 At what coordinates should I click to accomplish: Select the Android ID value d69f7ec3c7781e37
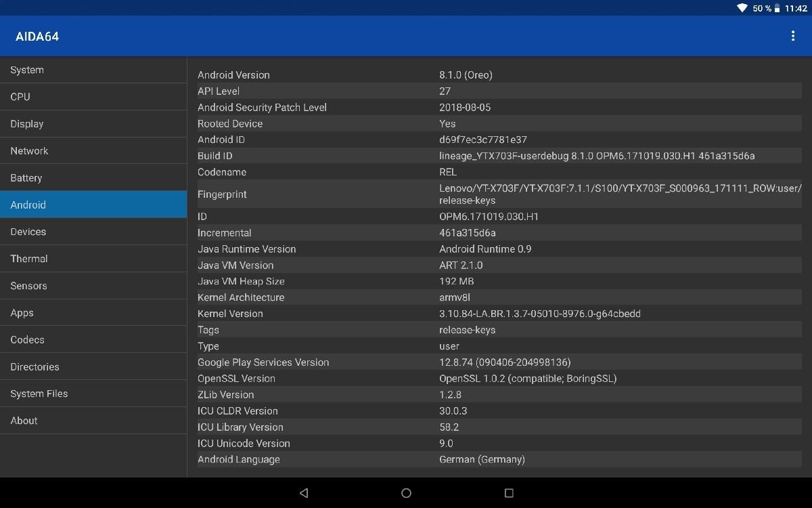483,140
